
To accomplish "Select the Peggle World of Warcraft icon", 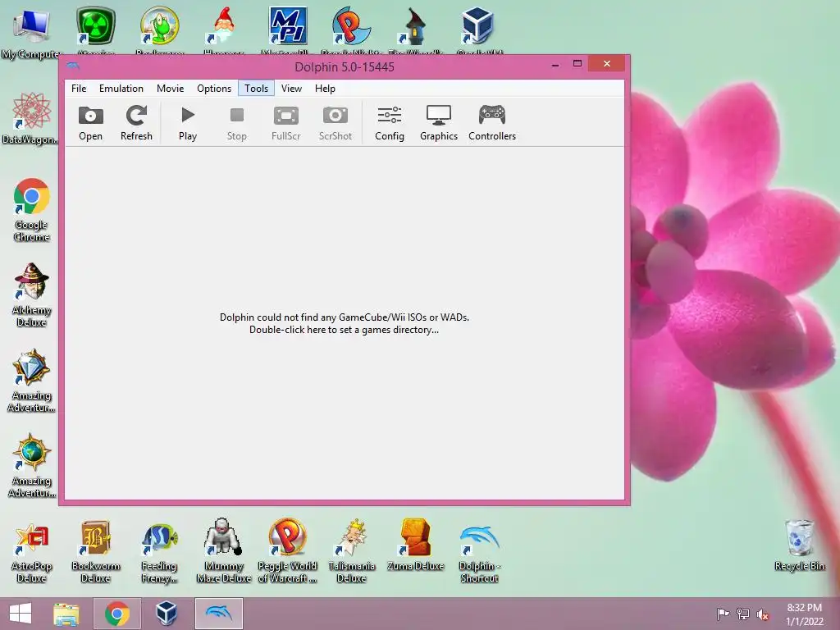I will (x=287, y=552).
